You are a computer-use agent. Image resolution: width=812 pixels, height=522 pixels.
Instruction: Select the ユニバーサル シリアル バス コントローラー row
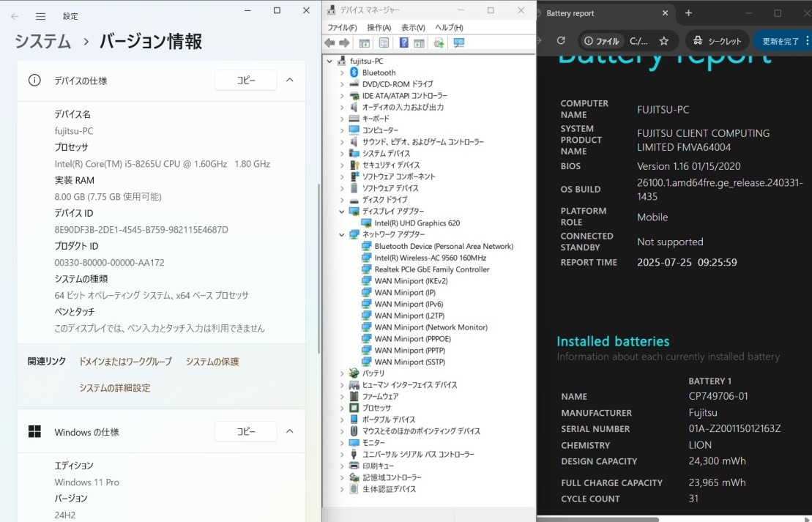click(418, 454)
